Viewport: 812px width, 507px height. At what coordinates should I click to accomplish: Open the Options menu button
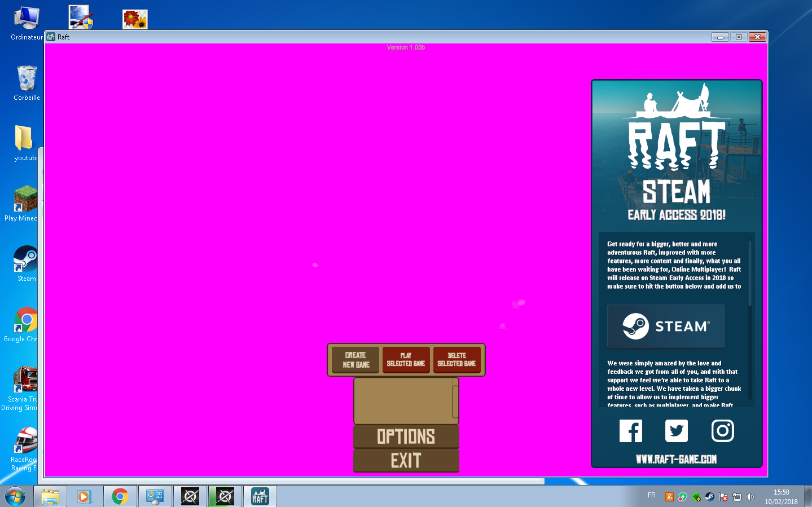coord(406,437)
